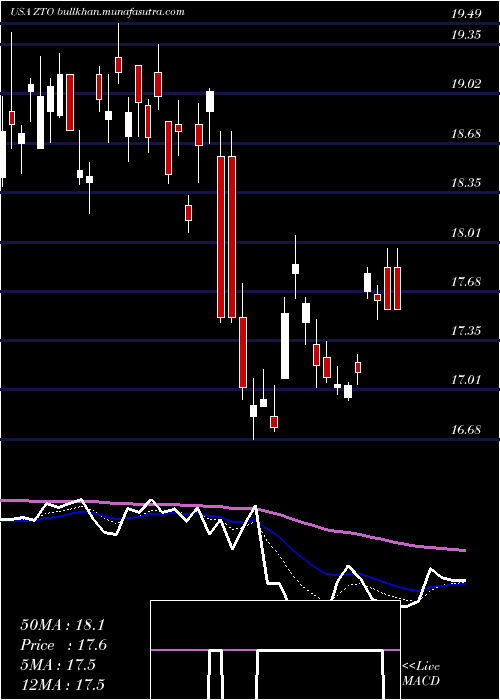The height and width of the screenshot is (700, 500).
Task: Click the 16.68 price axis label
Action: (x=466, y=429)
